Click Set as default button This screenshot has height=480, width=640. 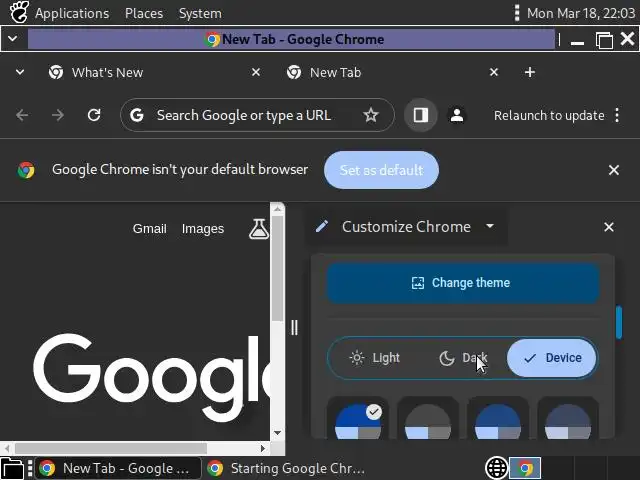[381, 170]
